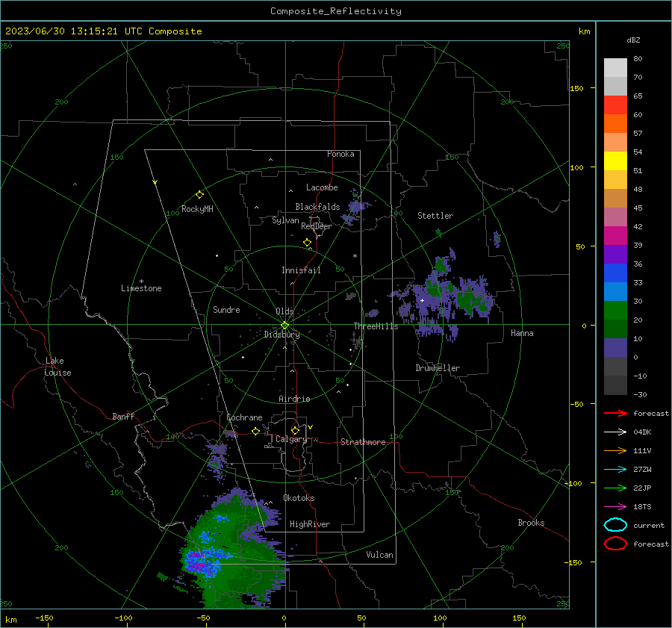Click the yellow diamond marker below RedDeer
672x628 pixels.
point(308,243)
